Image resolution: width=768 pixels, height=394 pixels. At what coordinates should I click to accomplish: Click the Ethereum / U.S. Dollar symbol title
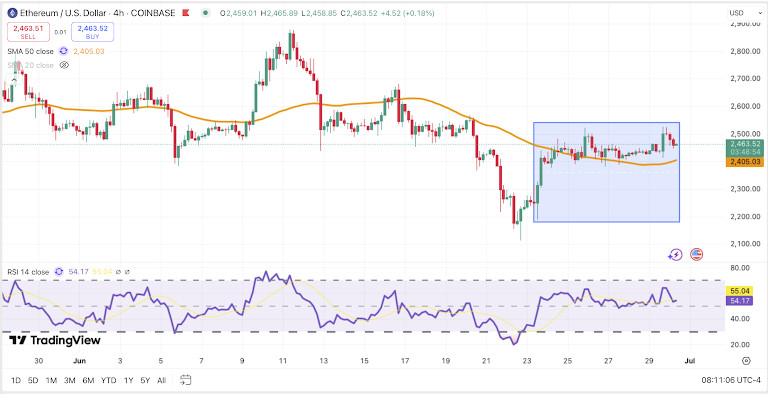(65, 13)
